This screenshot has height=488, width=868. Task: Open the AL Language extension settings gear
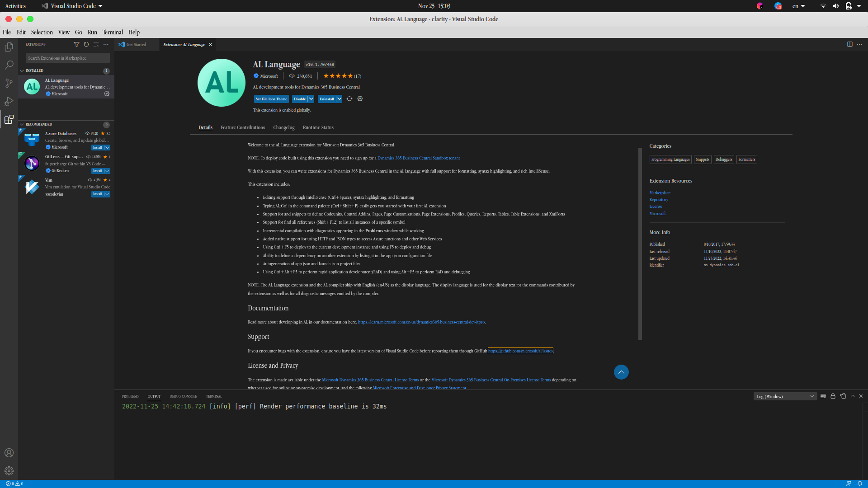[x=106, y=94]
